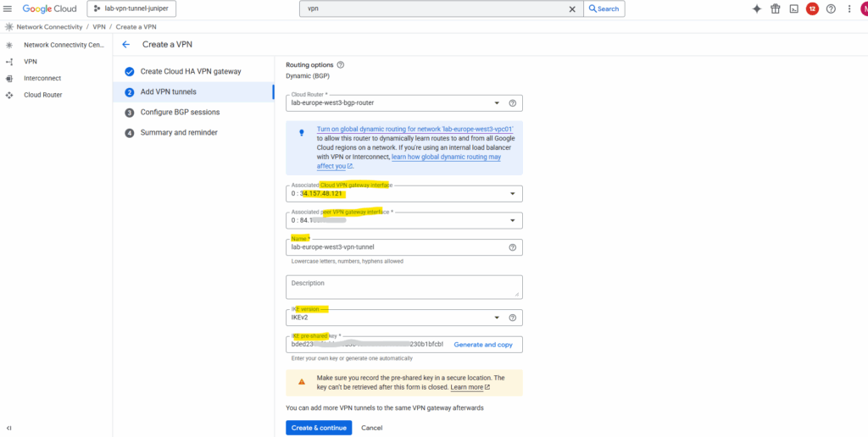Open the Associated peer VPN gateway interface dropdown
The image size is (868, 437).
[404, 220]
